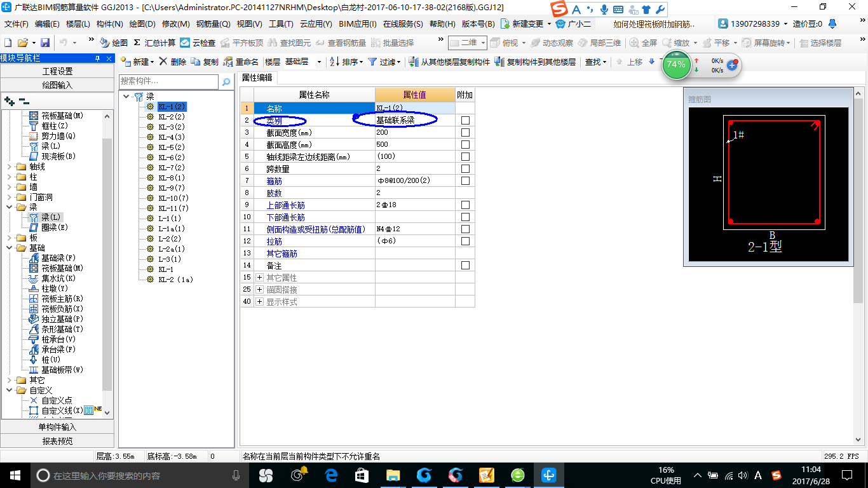Image resolution: width=868 pixels, height=488 pixels.
Task: Toggle 附加 checkbox for 轴线距梁左边线距离 row
Action: coord(465,156)
